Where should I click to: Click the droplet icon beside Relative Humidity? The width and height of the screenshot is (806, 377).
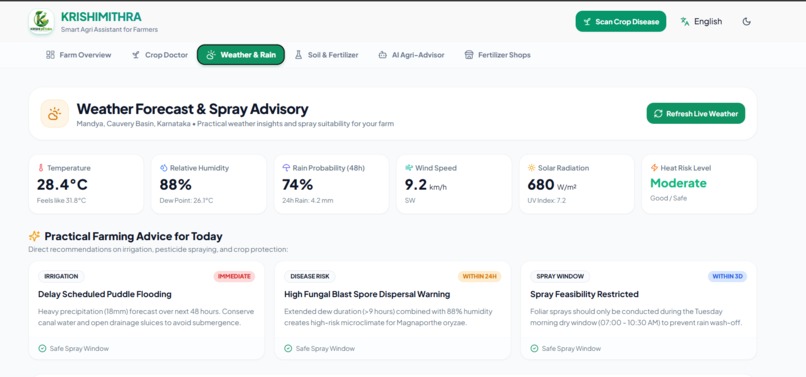pyautogui.click(x=163, y=168)
